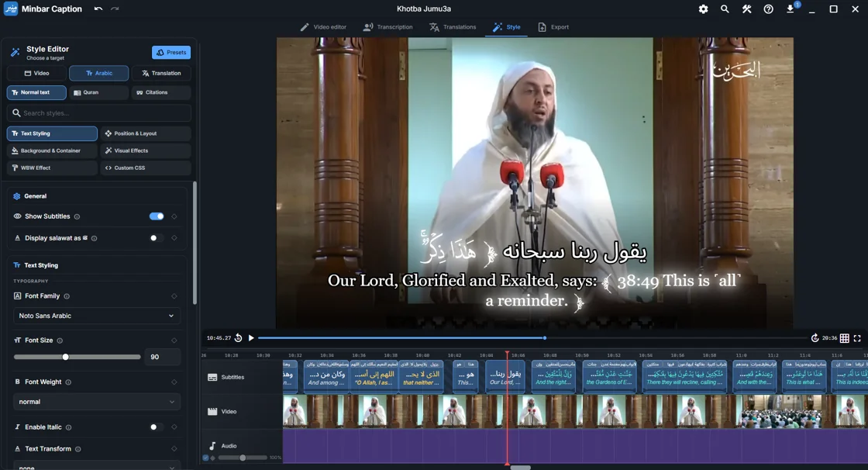The height and width of the screenshot is (470, 868).
Task: Open the Export tab
Action: [x=553, y=27]
